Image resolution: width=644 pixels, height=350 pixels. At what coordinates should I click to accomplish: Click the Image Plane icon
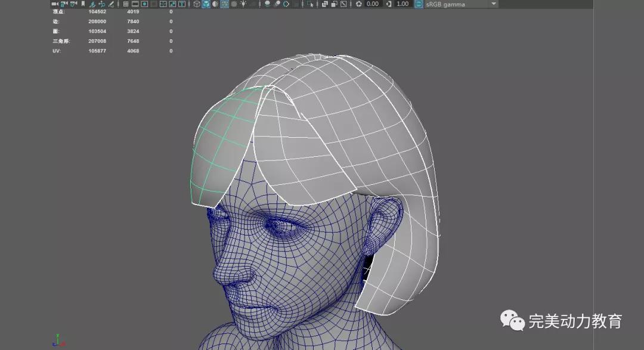(92, 4)
